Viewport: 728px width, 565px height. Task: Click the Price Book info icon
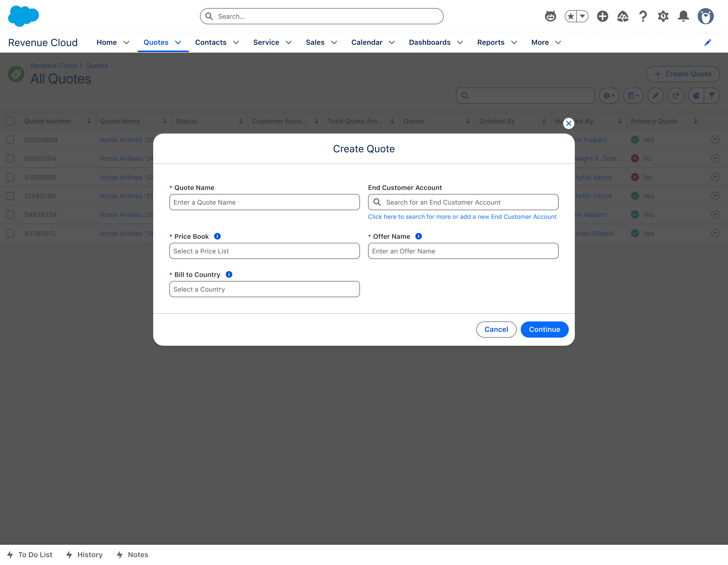tap(217, 236)
